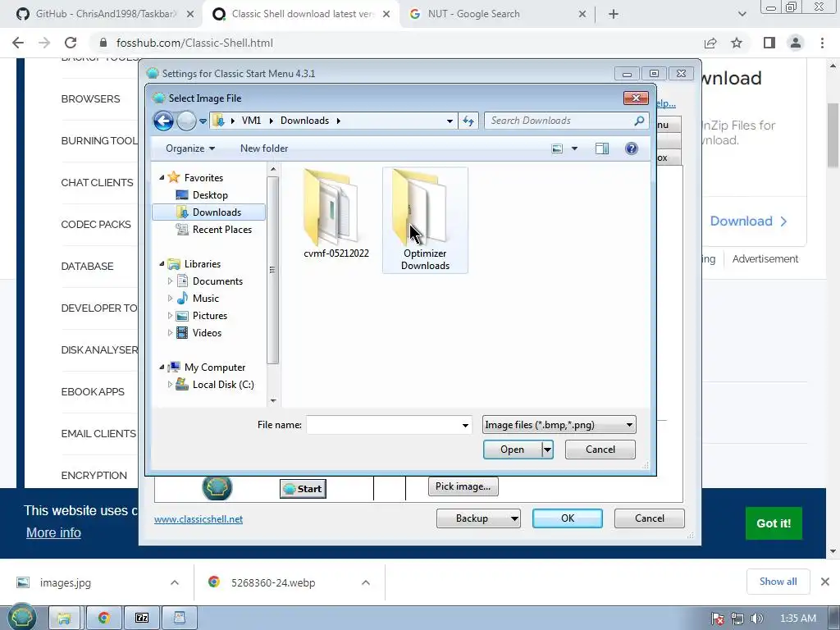The image size is (840, 630).
Task: Click the Start button image preview
Action: tap(303, 489)
